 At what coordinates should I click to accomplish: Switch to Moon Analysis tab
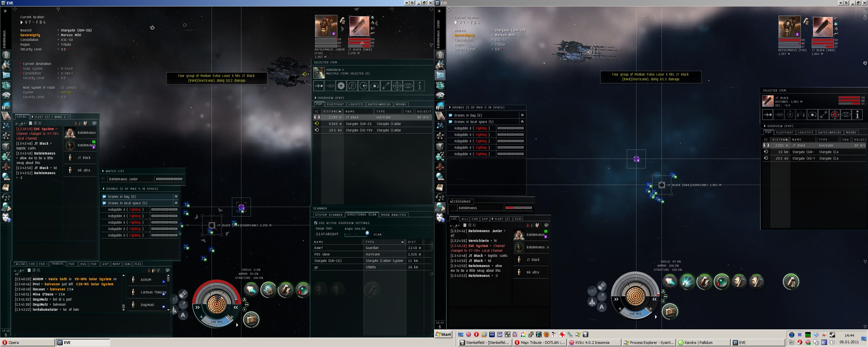394,215
